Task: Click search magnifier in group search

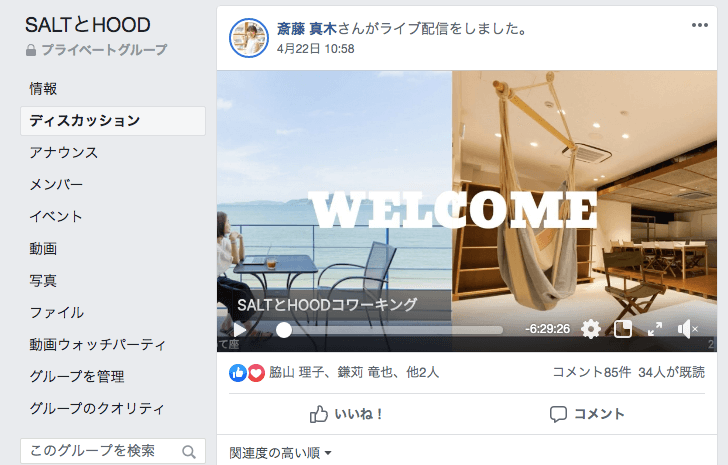Action: [188, 452]
